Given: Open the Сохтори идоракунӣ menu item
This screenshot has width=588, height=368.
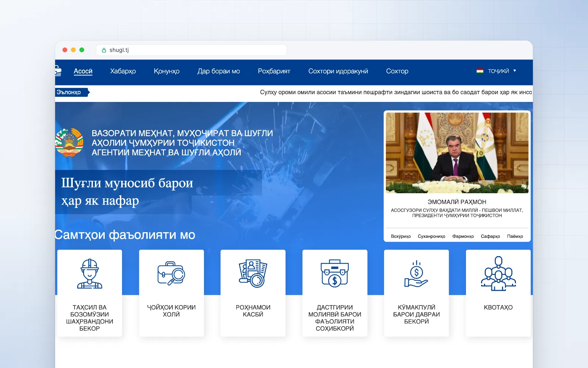Looking at the screenshot, I should pyautogui.click(x=338, y=71).
